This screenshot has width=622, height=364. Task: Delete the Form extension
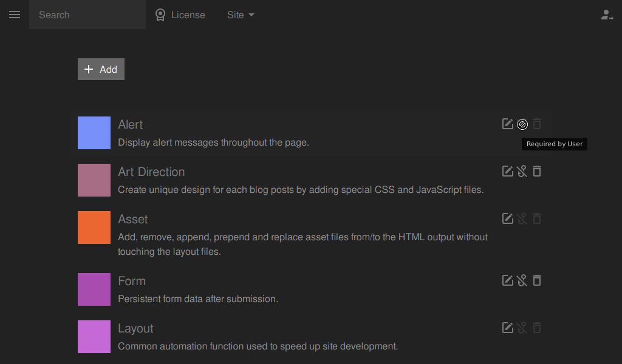pos(537,280)
